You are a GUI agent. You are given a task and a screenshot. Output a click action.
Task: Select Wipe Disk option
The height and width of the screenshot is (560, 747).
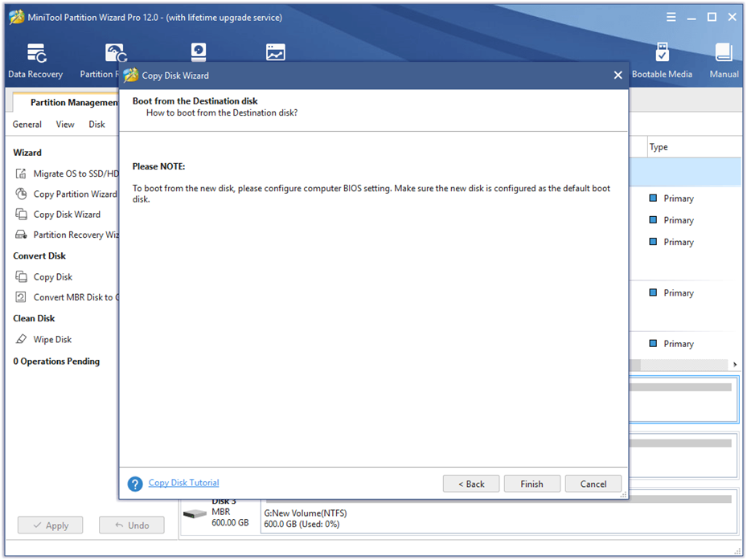[52, 340]
